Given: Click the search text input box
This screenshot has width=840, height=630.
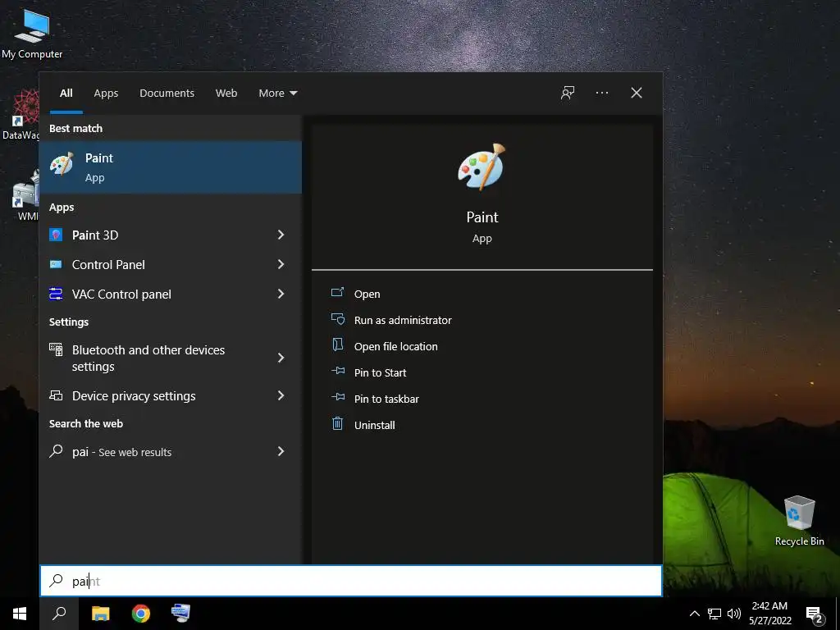Looking at the screenshot, I should (351, 581).
